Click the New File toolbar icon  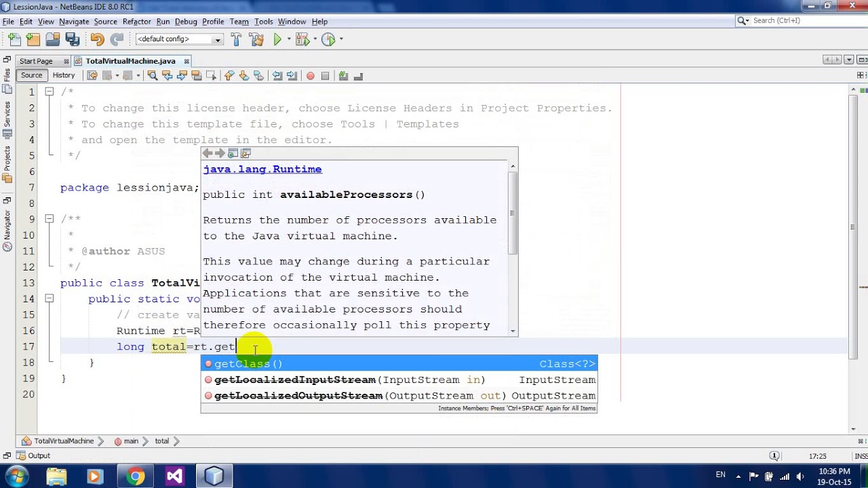tap(14, 39)
